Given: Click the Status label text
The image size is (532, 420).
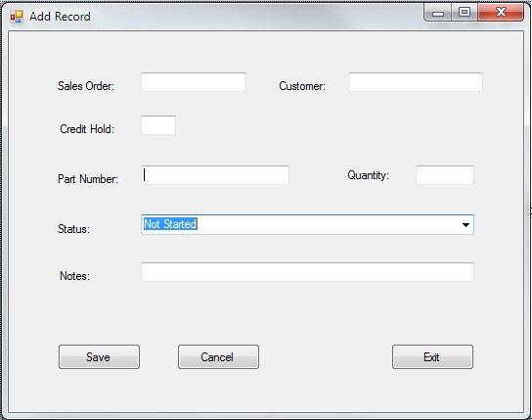Looking at the screenshot, I should click(73, 229).
